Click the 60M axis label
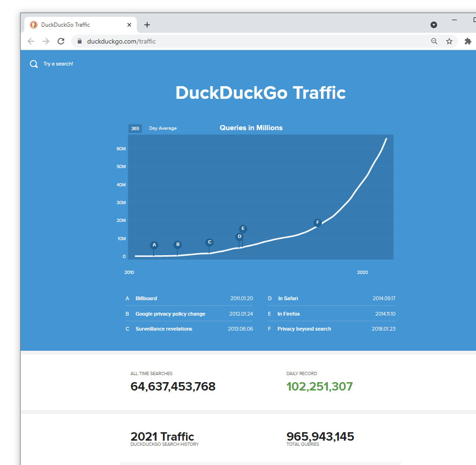This screenshot has width=476, height=465. pos(121,148)
